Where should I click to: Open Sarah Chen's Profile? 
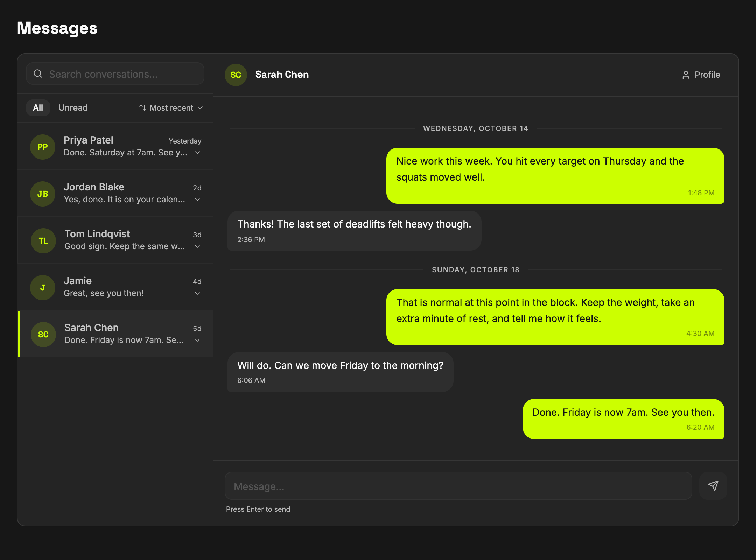coord(701,75)
